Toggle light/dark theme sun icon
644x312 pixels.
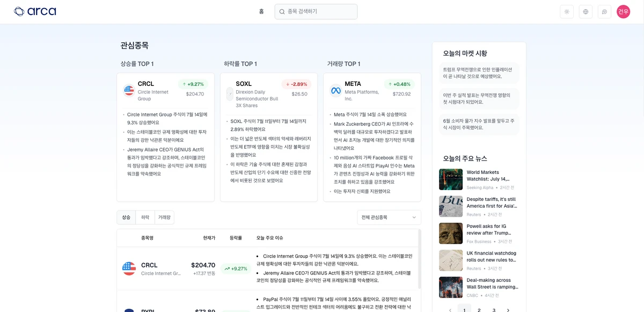click(567, 12)
